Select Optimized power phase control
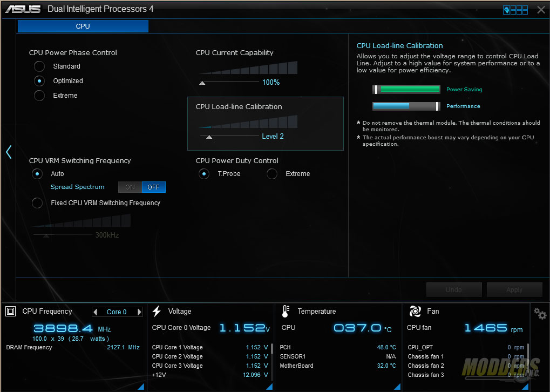Screen dimensions: 550x392 (39, 81)
